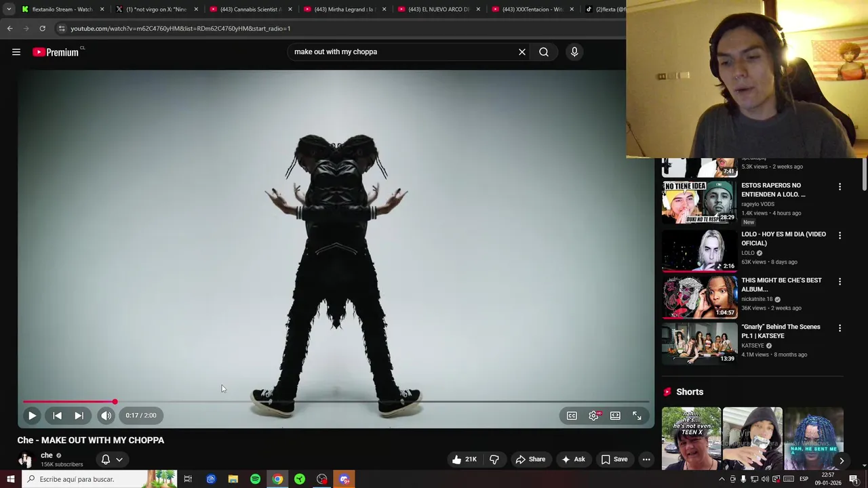The height and width of the screenshot is (488, 868).
Task: Open ESTOS RAPEROS NO ENTIENDEN A LOLO thumbnail
Action: (699, 202)
